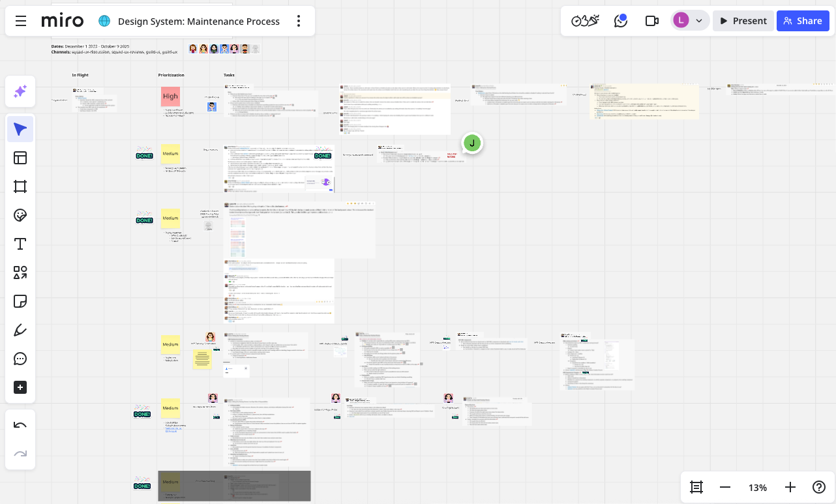
Task: Open more tools with the plus icon
Action: (20, 387)
